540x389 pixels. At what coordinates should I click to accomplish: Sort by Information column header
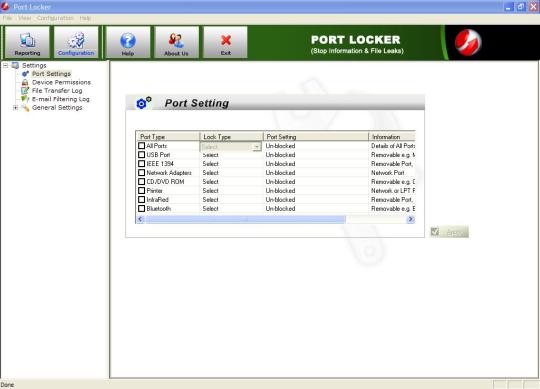click(392, 137)
